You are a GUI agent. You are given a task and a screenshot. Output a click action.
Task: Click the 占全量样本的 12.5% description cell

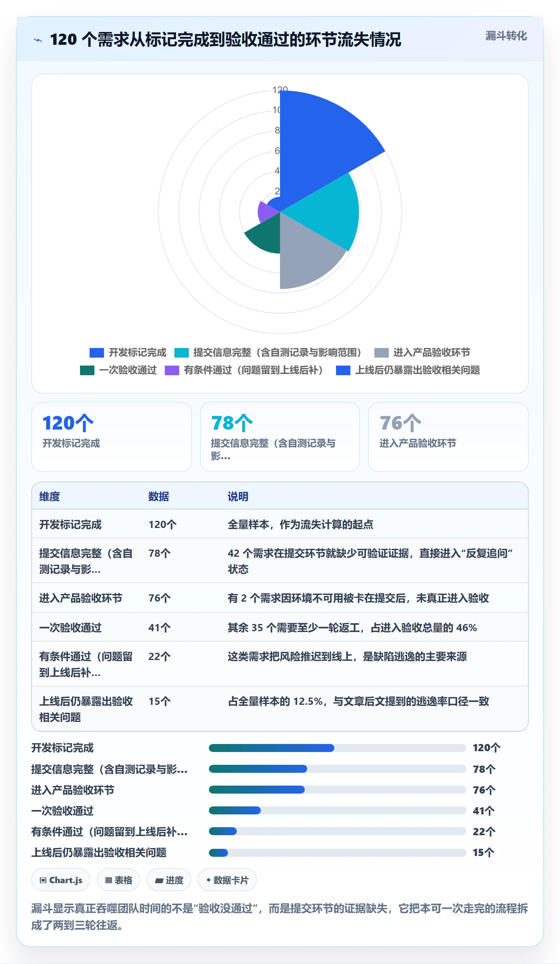358,701
